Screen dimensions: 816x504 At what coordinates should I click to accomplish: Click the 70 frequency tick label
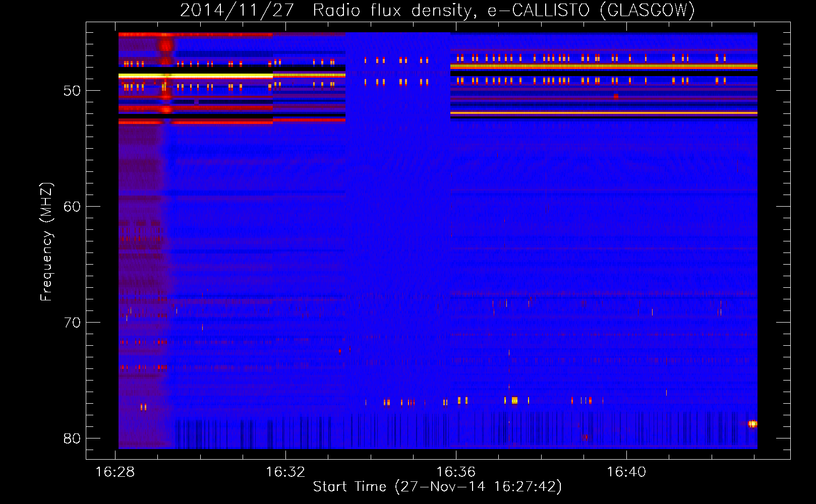[x=72, y=323]
